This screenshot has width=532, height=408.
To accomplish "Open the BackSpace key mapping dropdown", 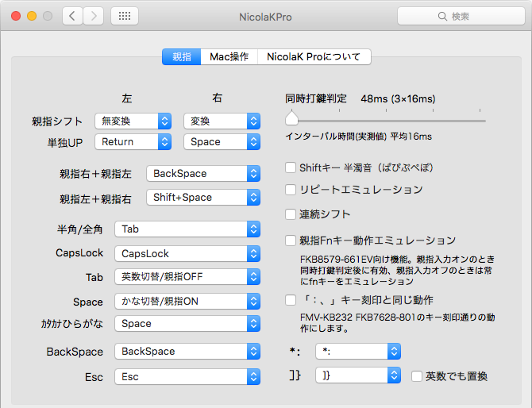I will pos(187,352).
